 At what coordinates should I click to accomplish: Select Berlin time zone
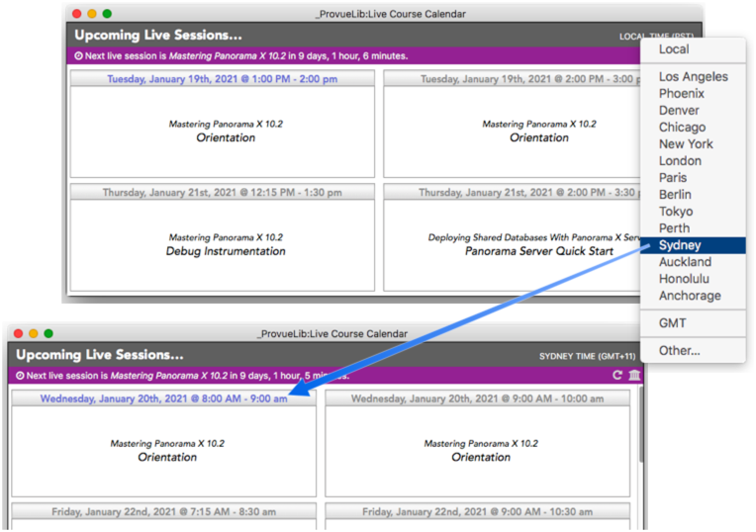tap(693, 195)
